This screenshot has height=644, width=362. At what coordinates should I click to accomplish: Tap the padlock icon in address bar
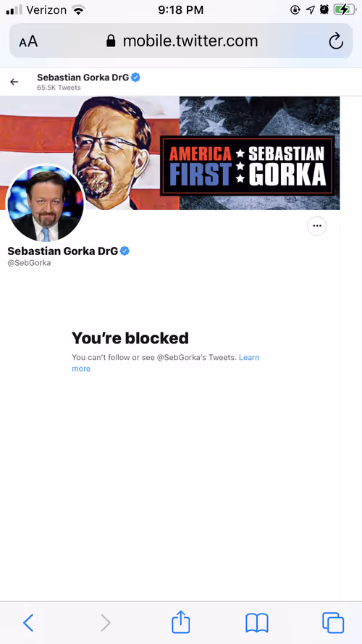[x=111, y=41]
